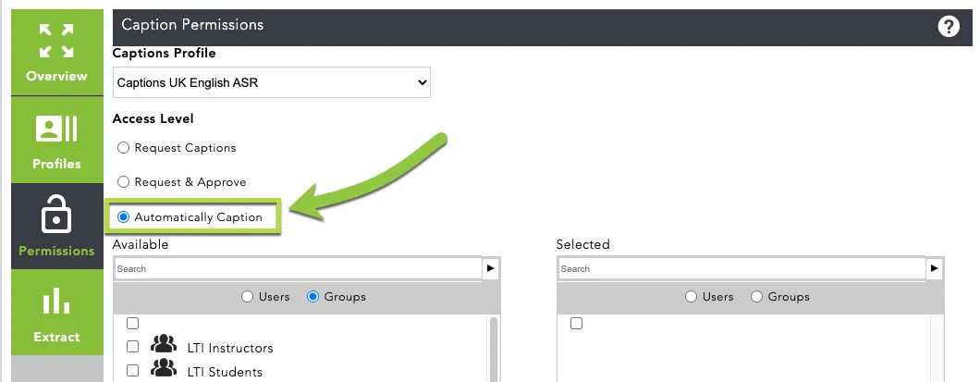Expand the Captions Profile dropdown
This screenshot has width=980, height=382.
272,82
